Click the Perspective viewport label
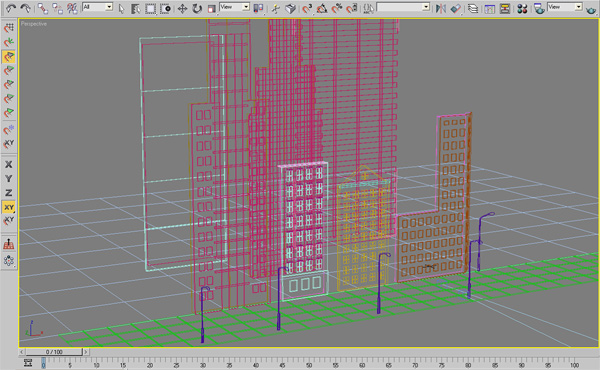Image resolution: width=600 pixels, height=370 pixels. (x=34, y=24)
